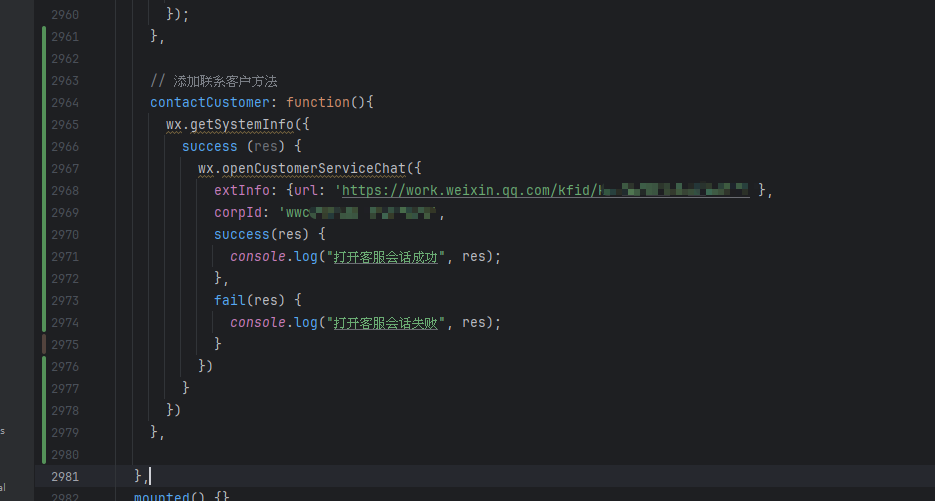Click line number 2970 in the gutter
935x501 pixels.
pos(65,235)
